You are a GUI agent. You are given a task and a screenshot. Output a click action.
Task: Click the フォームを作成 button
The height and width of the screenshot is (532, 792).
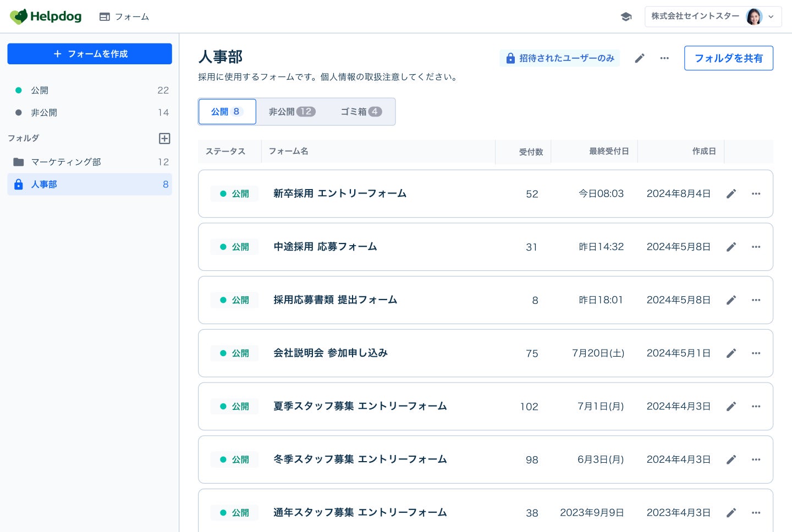[90, 54]
